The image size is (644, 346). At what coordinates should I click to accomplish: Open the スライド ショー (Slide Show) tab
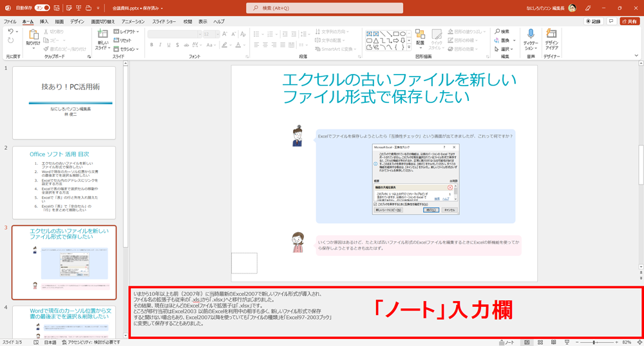coord(164,21)
